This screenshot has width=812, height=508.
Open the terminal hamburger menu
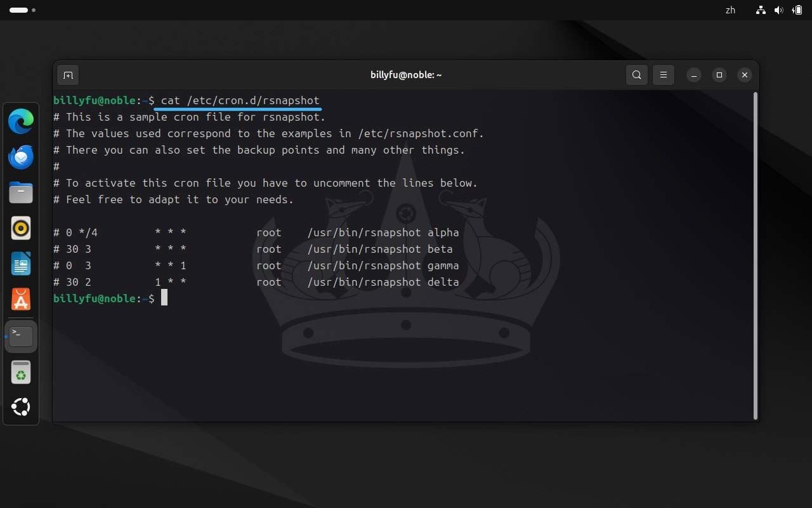pos(664,75)
